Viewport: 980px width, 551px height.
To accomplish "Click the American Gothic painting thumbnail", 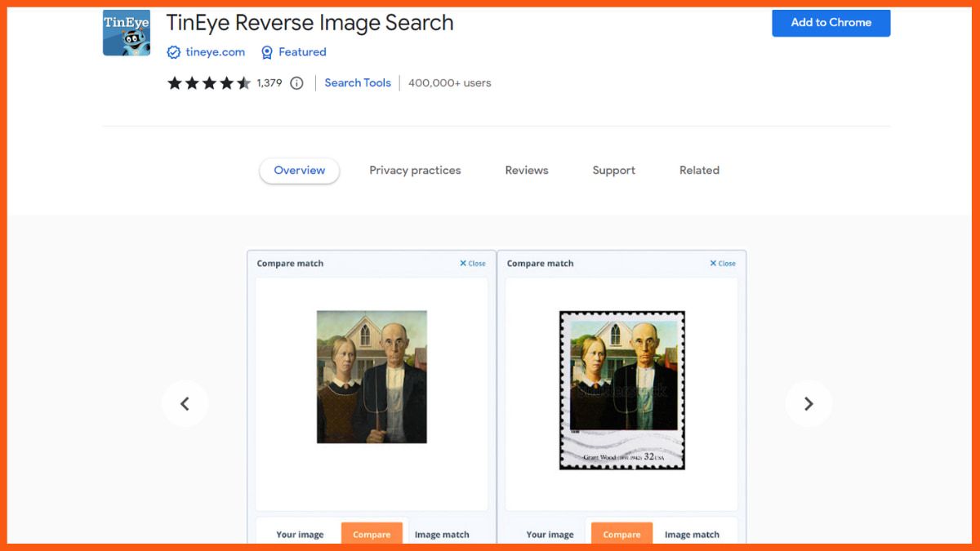I will click(x=372, y=377).
